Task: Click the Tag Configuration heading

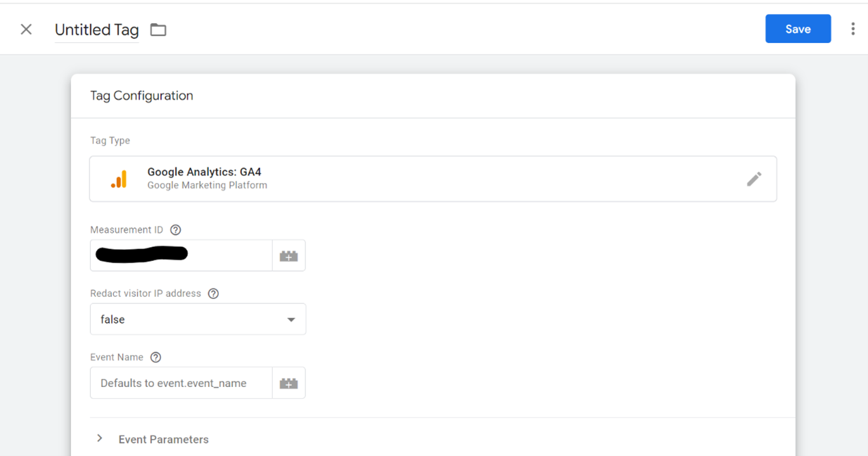Action: [141, 96]
